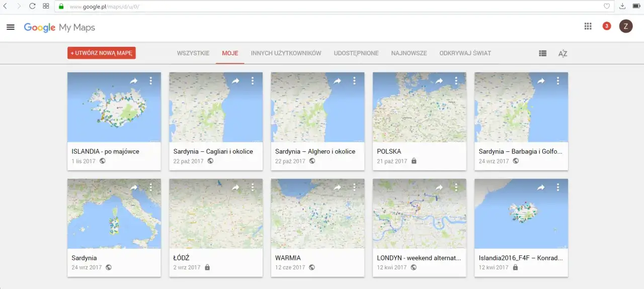Open more options for WARMIA map
Viewport: 644px width, 289px height.
[354, 187]
